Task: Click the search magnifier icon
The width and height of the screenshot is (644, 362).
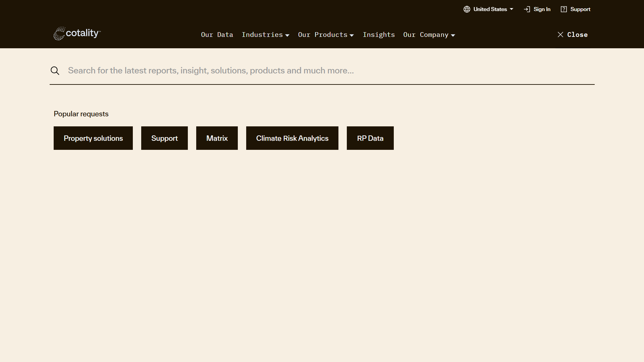Action: pyautogui.click(x=55, y=70)
